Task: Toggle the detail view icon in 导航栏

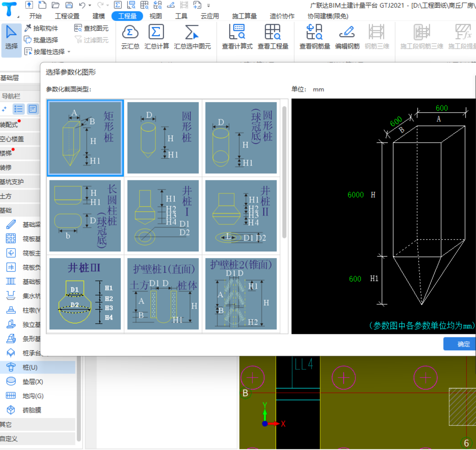Action: 33,109
